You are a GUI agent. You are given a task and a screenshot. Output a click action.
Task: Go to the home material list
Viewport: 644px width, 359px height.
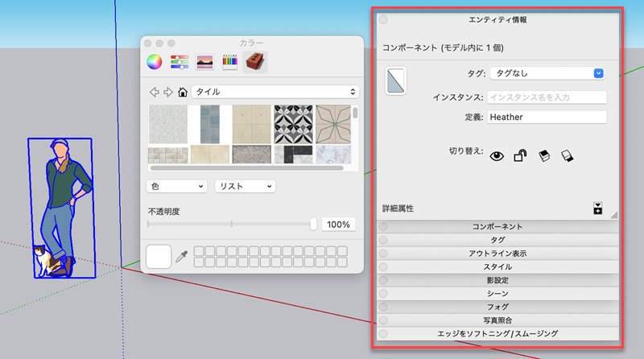tap(183, 92)
